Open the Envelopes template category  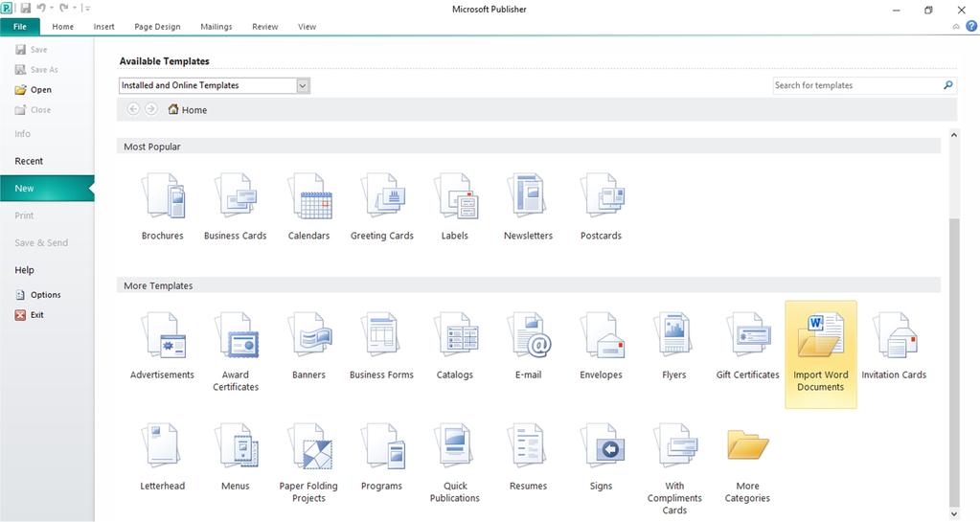pyautogui.click(x=602, y=347)
